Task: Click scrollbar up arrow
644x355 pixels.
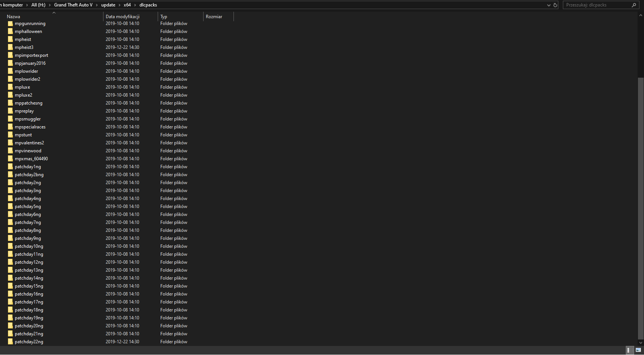Action: pos(641,16)
